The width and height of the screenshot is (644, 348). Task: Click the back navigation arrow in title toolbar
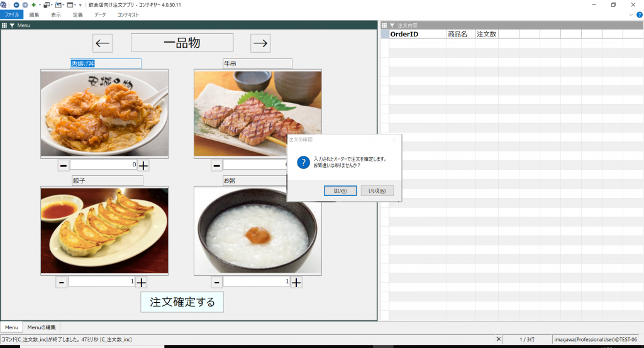point(16,4)
